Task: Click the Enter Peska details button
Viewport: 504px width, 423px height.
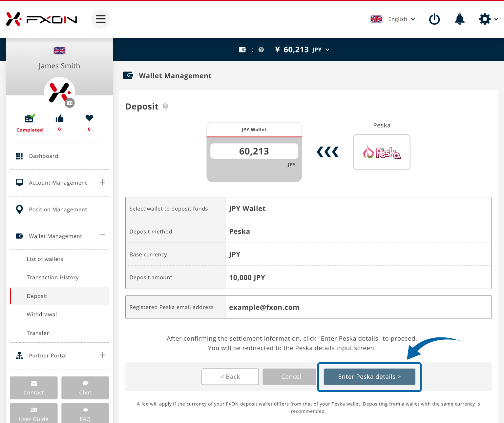Action: pos(369,377)
